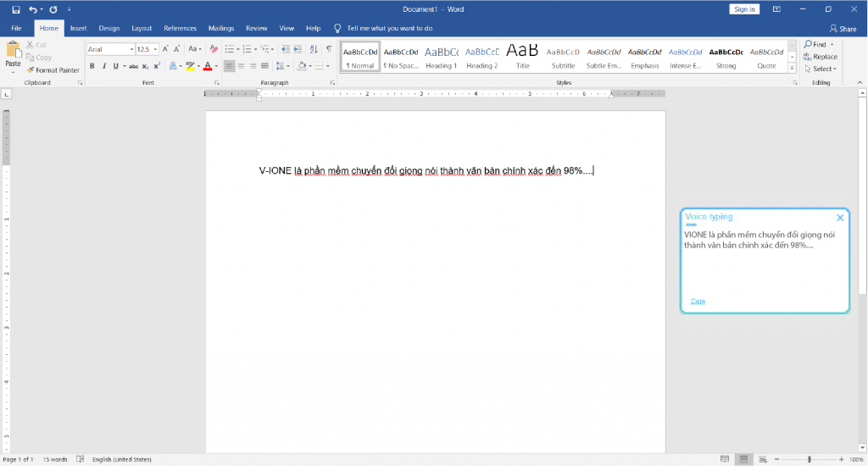Image resolution: width=868 pixels, height=466 pixels.
Task: Save the document using the Save icon
Action: (16, 9)
